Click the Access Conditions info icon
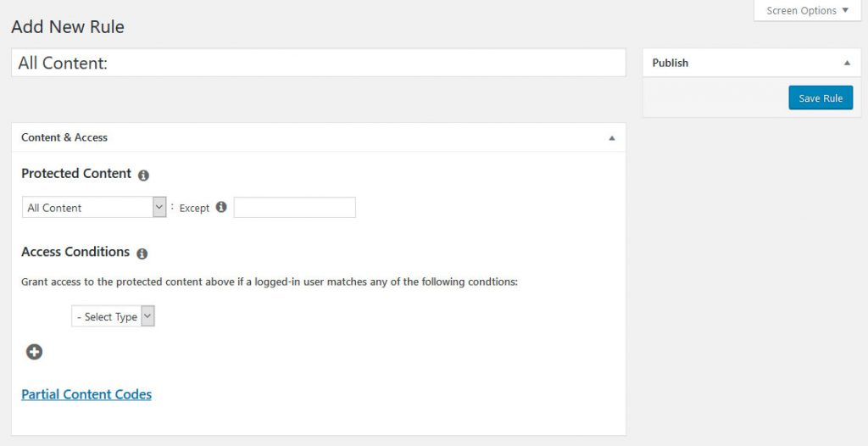The image size is (868, 446). point(142,254)
